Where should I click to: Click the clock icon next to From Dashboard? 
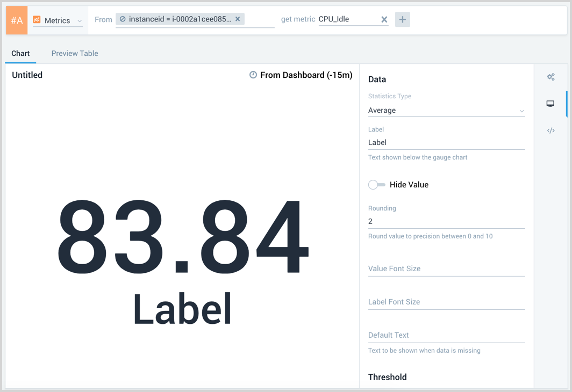point(253,75)
